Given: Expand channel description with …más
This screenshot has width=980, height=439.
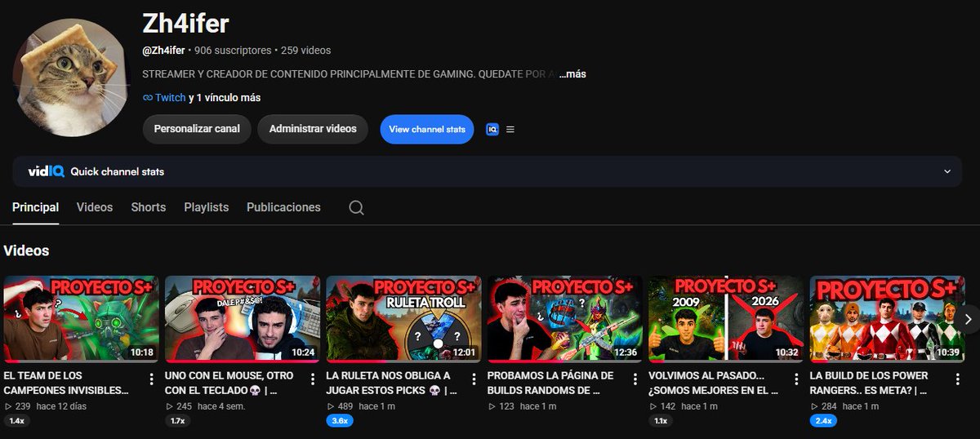Looking at the screenshot, I should (x=573, y=73).
